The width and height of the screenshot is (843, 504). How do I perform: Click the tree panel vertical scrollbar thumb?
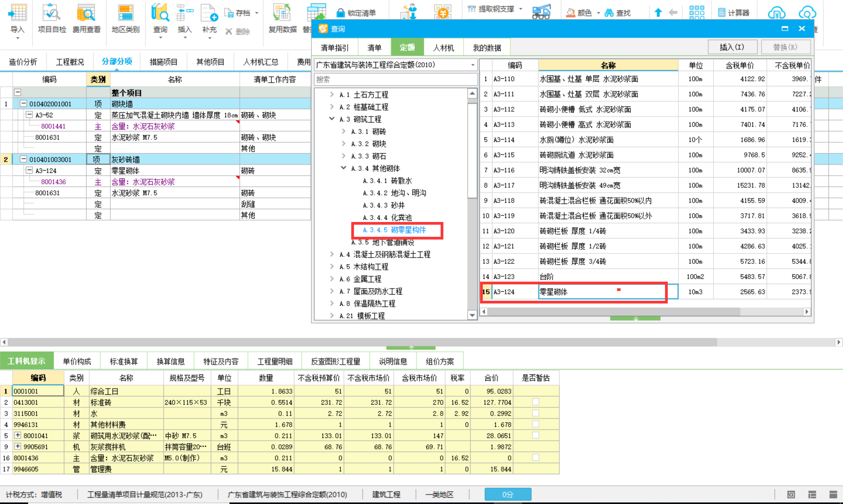[472, 150]
